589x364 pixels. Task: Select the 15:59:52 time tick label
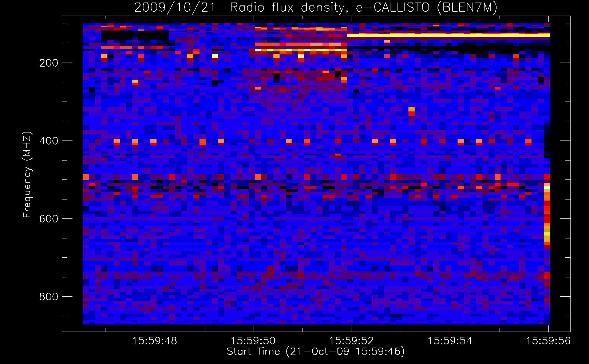click(352, 341)
